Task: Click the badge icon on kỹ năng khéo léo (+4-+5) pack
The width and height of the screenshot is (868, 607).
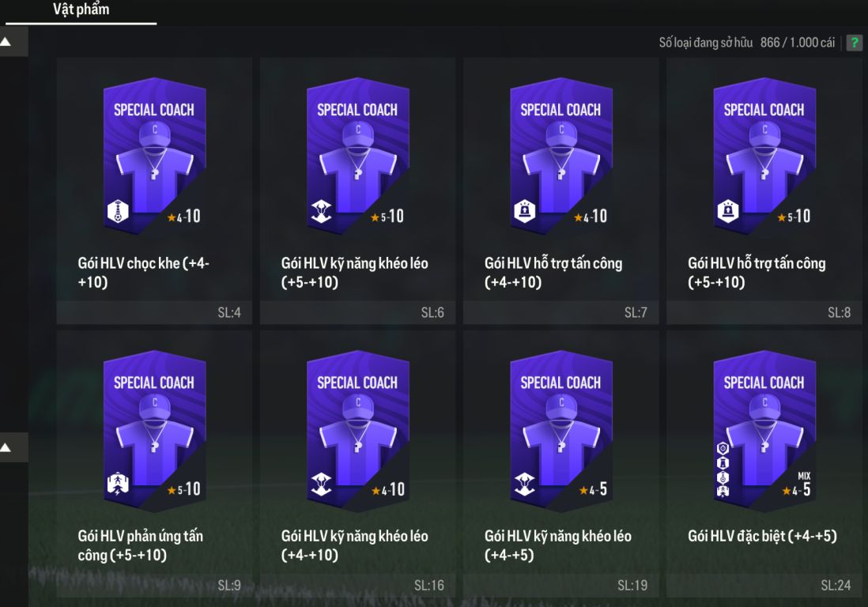Action: pyautogui.click(x=523, y=485)
